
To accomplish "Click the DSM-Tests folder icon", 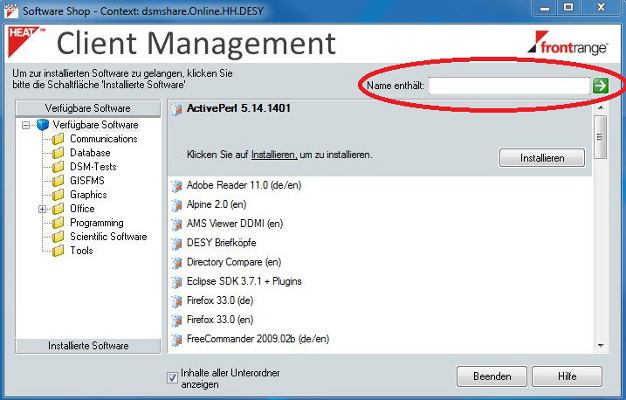I will click(x=58, y=167).
